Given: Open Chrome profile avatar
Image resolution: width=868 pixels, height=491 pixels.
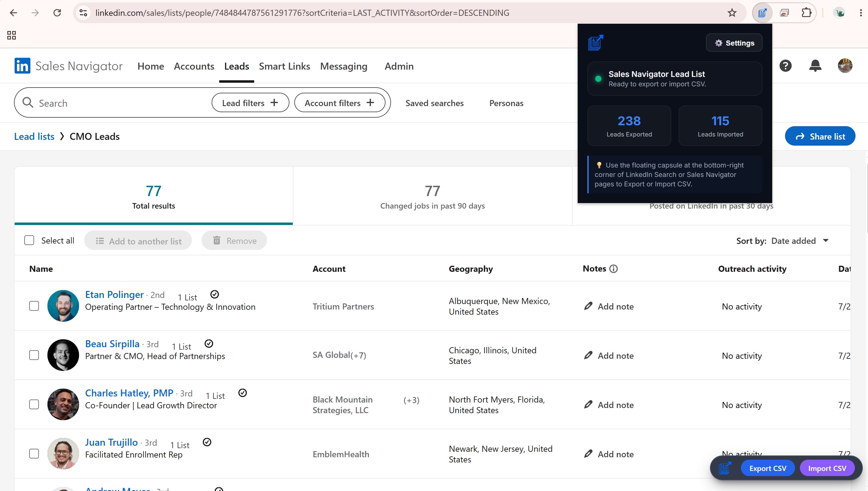Looking at the screenshot, I should [839, 13].
